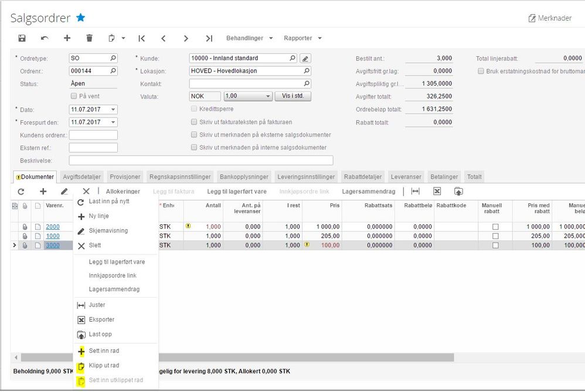
Task: Expand the Rapporter dropdown
Action: [302, 38]
